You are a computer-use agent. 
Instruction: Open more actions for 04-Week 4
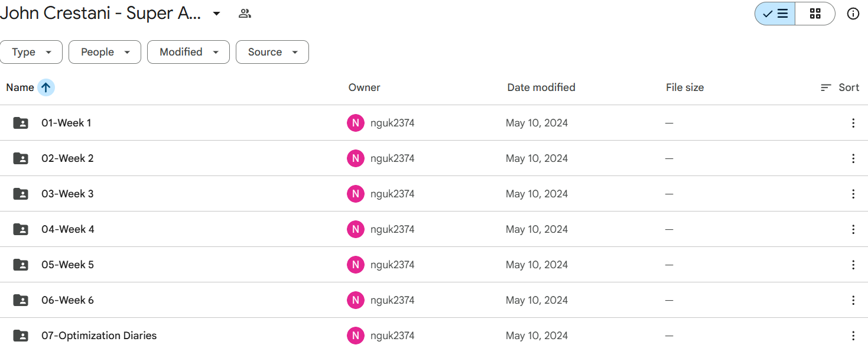pyautogui.click(x=853, y=229)
